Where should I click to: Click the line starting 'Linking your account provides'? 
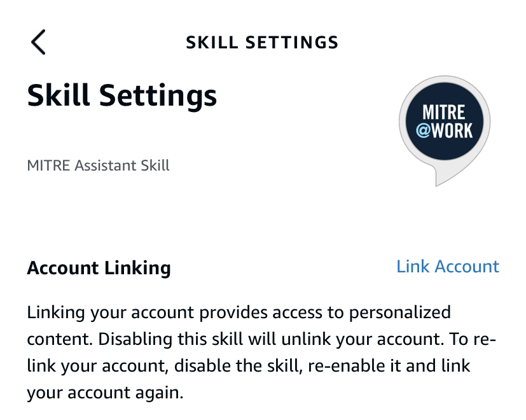coord(239,312)
